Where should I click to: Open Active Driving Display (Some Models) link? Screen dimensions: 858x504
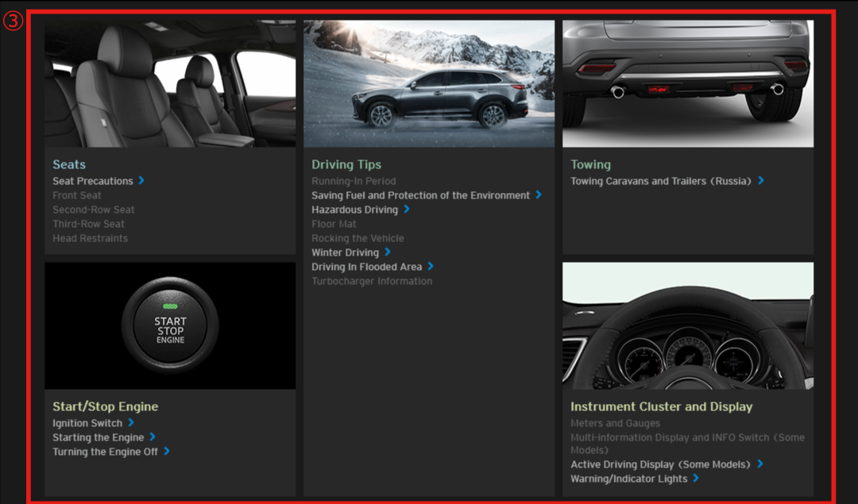point(660,464)
